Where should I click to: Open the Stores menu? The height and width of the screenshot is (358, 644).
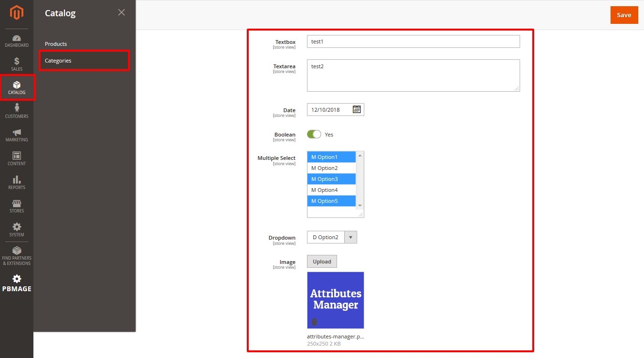pyautogui.click(x=17, y=206)
